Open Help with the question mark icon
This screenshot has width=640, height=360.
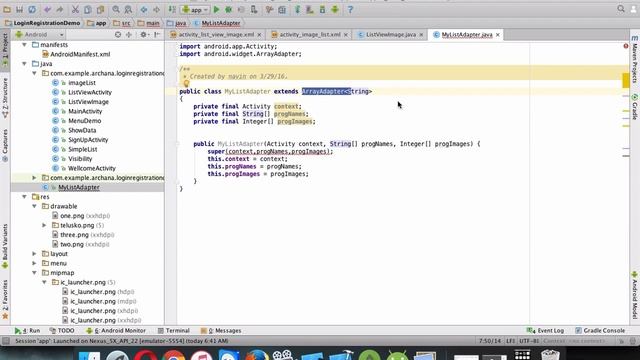(350, 9)
